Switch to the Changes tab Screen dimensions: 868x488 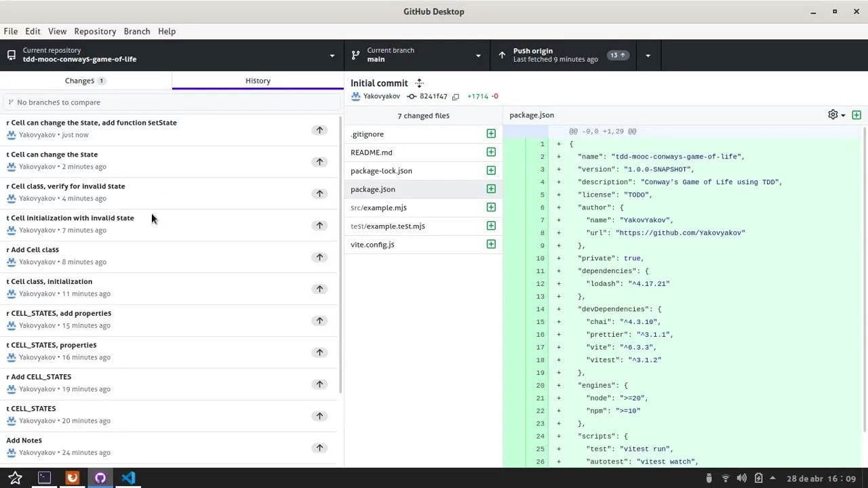click(x=85, y=81)
